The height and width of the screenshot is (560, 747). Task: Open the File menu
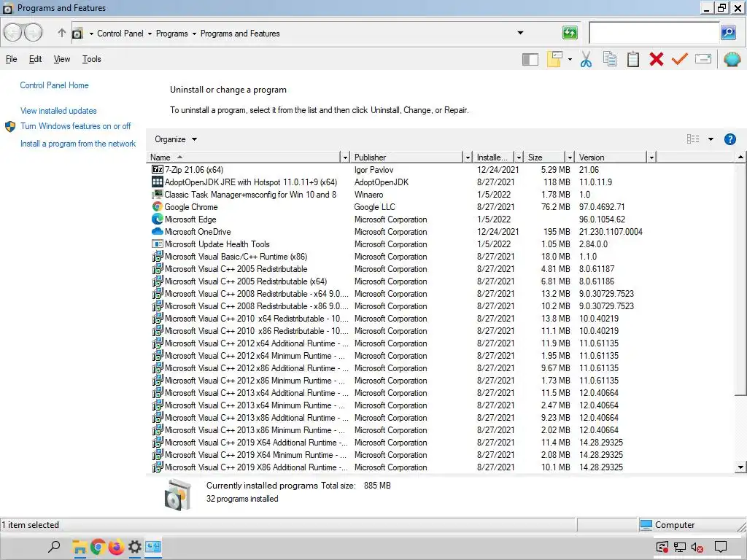12,59
